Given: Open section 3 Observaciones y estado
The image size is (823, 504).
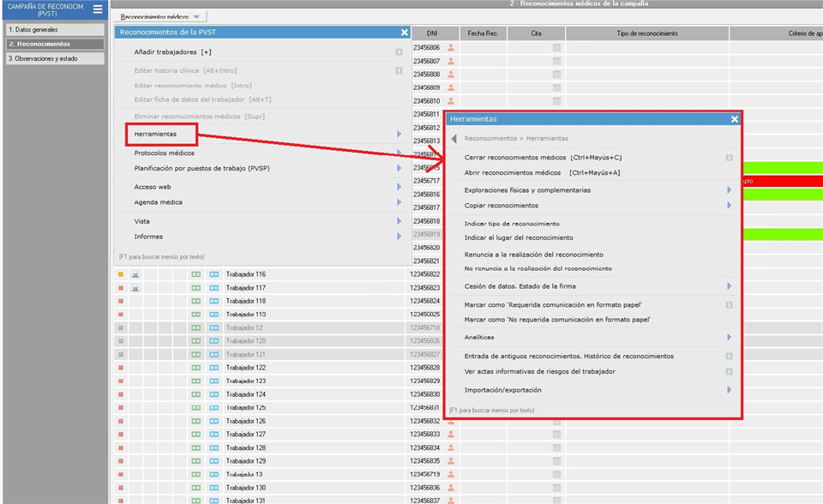Looking at the screenshot, I should tap(53, 58).
